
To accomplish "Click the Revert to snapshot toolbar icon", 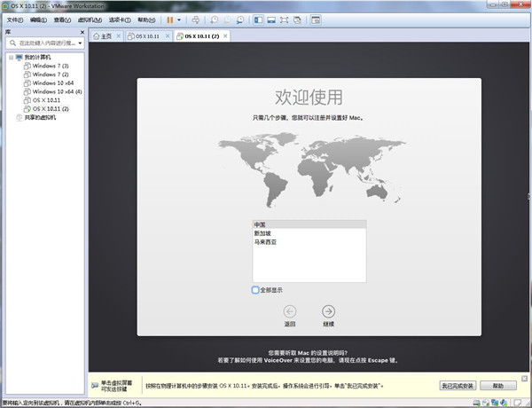I will pyautogui.click(x=227, y=20).
